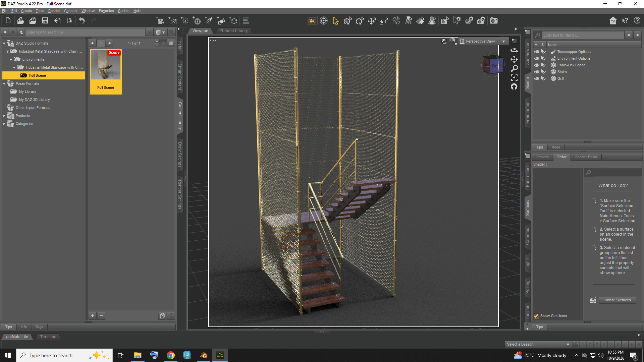Click the DAZ store home icon
Screen dimensions: 644x362
613,21
